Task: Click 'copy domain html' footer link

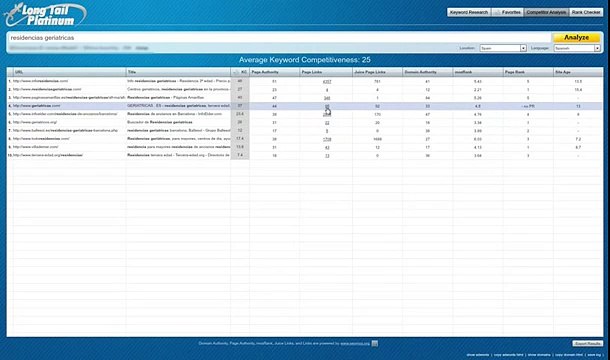Action: click(569, 355)
